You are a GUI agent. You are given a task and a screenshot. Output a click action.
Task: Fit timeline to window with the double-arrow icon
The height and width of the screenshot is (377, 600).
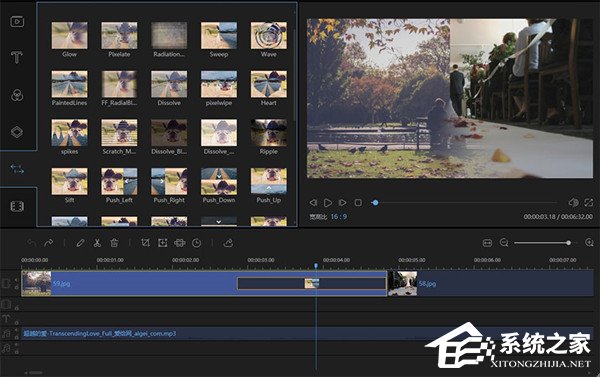[487, 243]
